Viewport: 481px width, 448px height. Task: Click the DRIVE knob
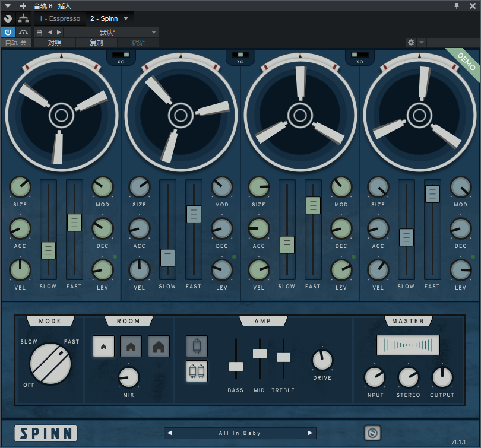click(x=322, y=360)
